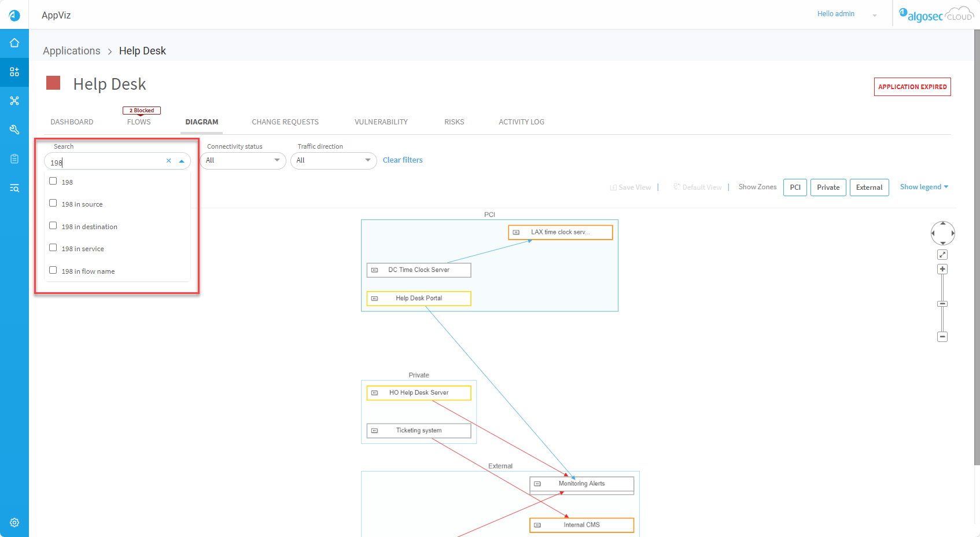980x537 pixels.
Task: Click the Applications grid icon in sidebar
Action: [14, 72]
